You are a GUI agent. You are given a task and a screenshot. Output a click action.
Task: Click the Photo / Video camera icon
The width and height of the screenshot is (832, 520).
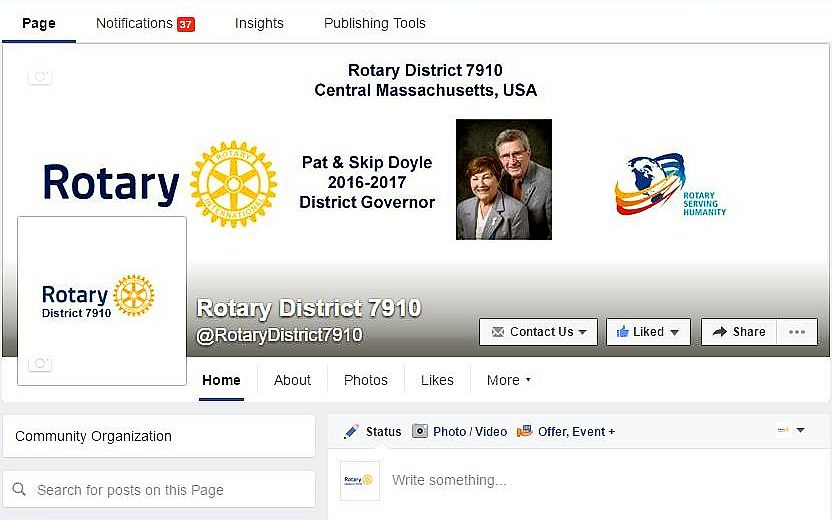click(x=420, y=432)
